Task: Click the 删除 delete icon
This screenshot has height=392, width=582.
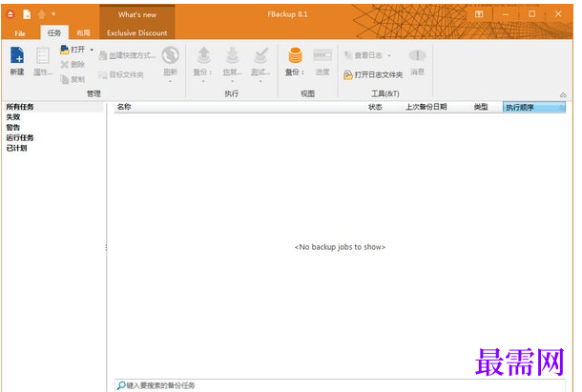Action: (73, 65)
